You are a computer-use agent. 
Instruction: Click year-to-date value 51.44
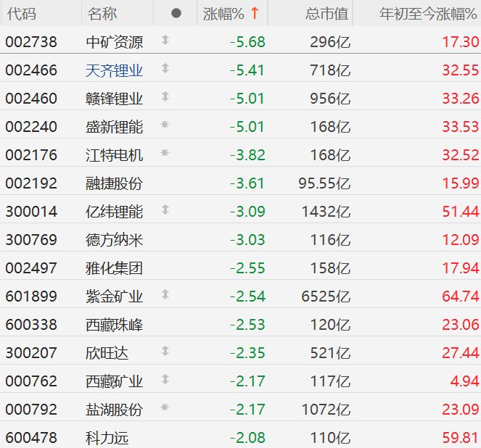tap(461, 212)
